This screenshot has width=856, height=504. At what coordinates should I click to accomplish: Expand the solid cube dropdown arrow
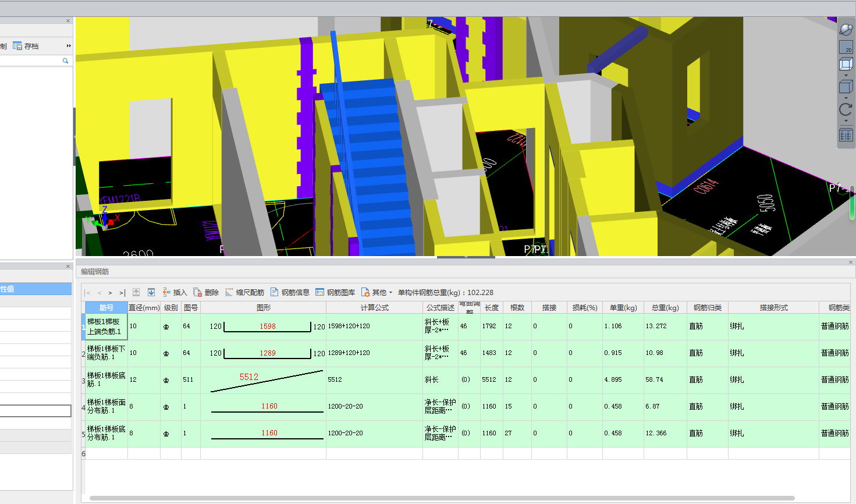coord(846,98)
